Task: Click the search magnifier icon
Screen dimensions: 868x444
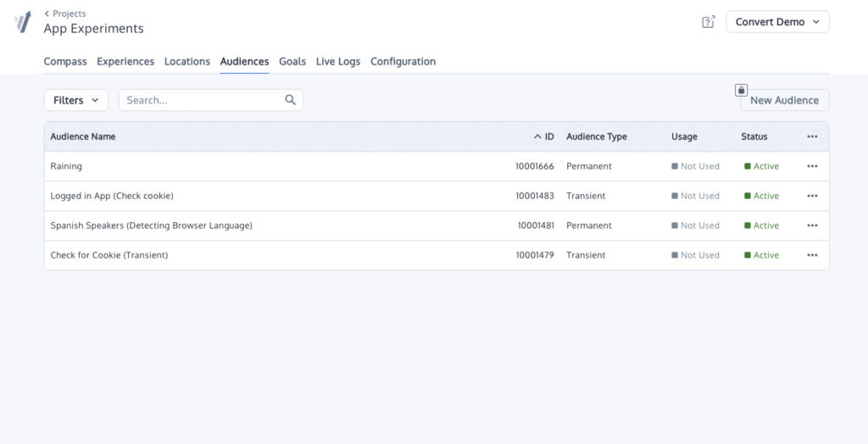Action: pyautogui.click(x=290, y=100)
